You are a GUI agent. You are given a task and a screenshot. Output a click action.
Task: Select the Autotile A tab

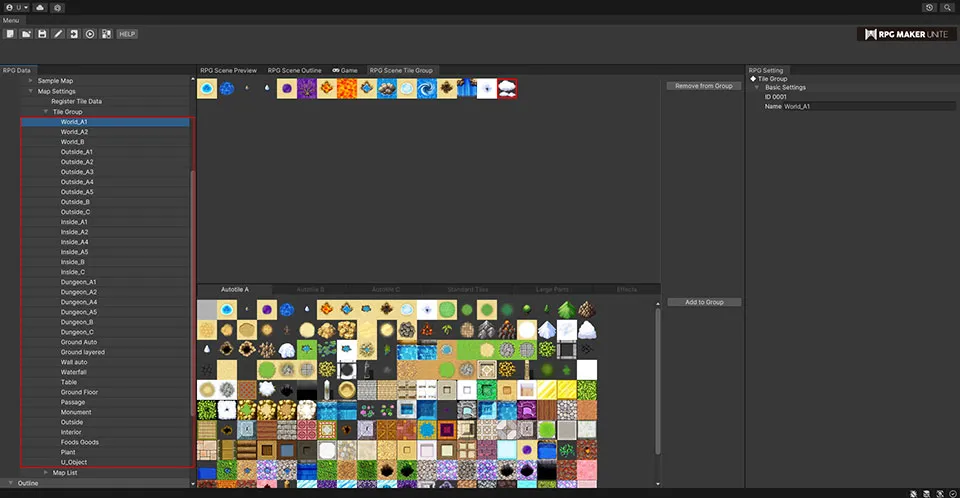coord(235,289)
